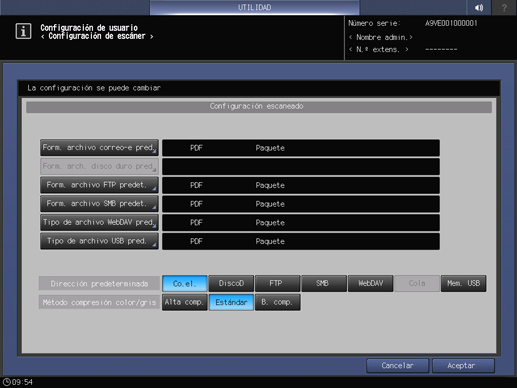Select the UTILIDAD tab
Screen dimensions: 517x388
(x=255, y=7)
